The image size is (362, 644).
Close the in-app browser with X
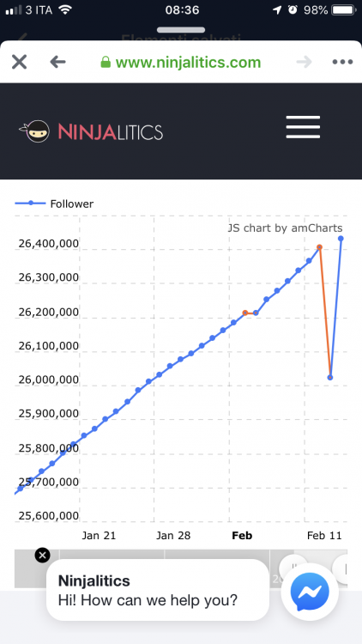[x=19, y=63]
